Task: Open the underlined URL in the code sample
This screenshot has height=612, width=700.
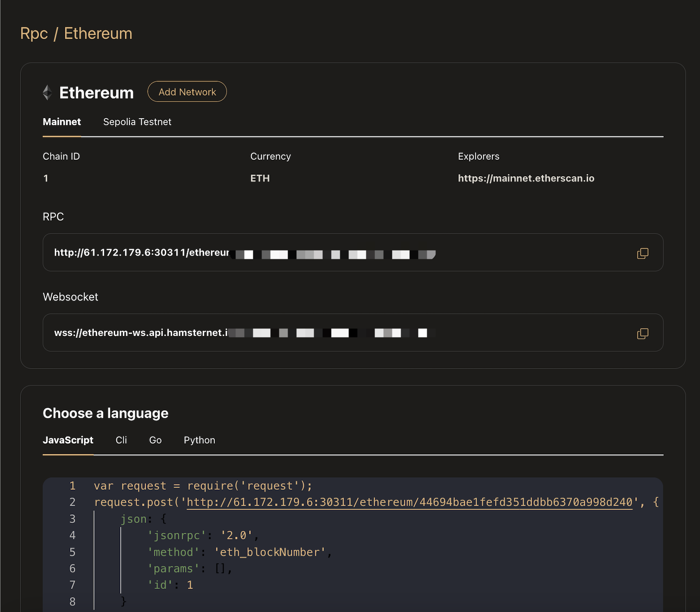Action: point(410,502)
